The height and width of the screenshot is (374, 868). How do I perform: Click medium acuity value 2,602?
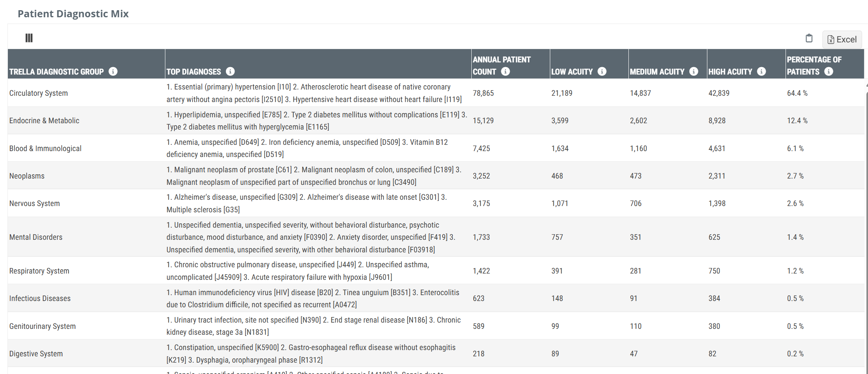point(639,120)
